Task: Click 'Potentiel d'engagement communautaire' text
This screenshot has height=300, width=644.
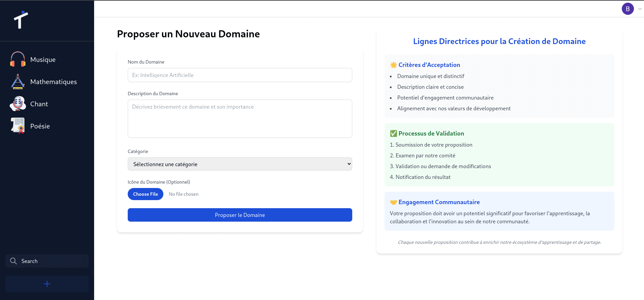Action: pyautogui.click(x=445, y=98)
